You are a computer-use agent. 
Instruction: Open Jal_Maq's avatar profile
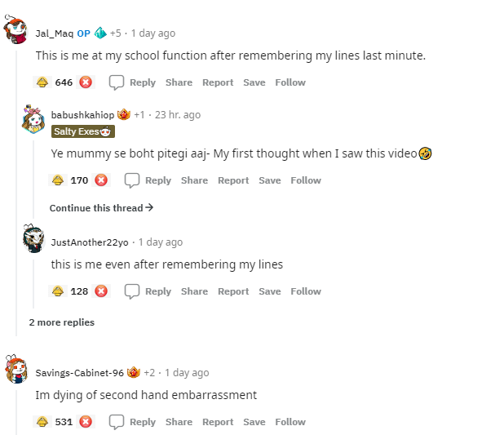[16, 33]
